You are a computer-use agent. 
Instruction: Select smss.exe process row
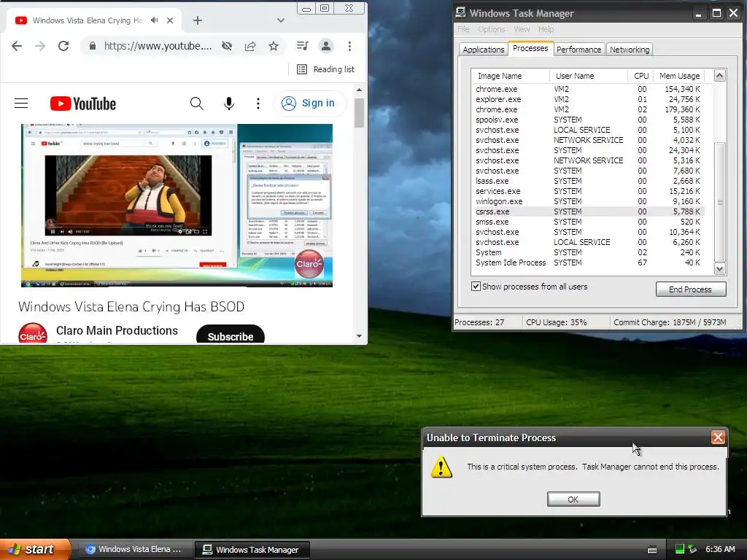coord(589,222)
